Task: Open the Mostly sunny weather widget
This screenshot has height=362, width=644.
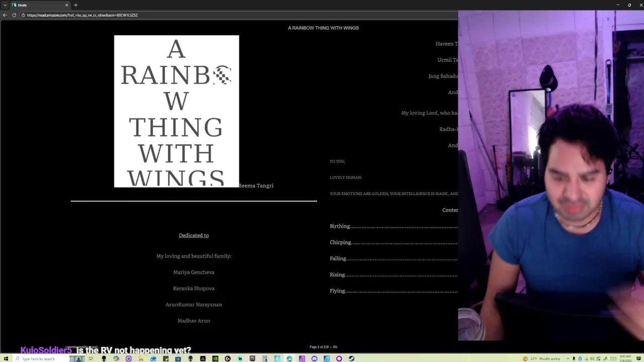Action: 542,358
